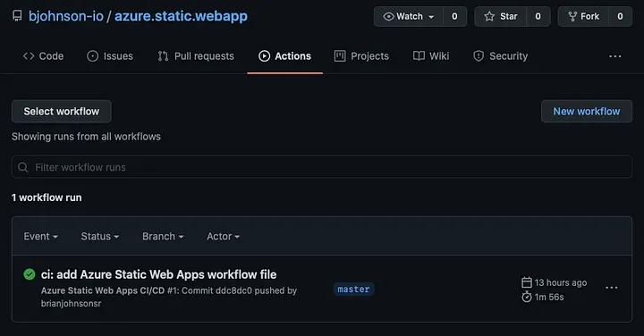Click 'Showing runs from all workflows' text

tap(86, 137)
